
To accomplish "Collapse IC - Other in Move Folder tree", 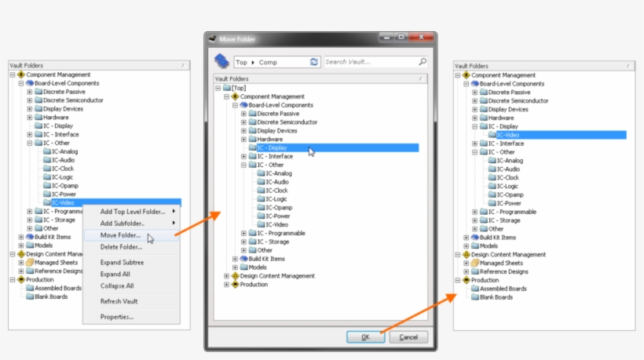I will 243,165.
